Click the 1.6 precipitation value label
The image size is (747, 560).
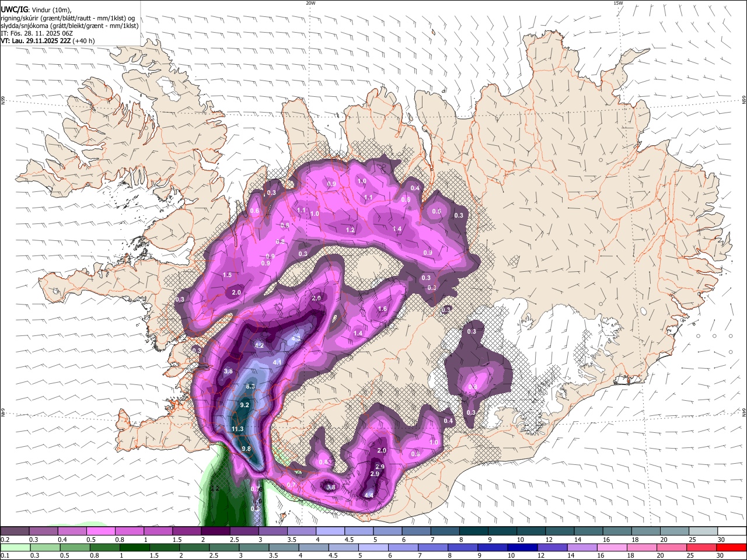point(383,309)
